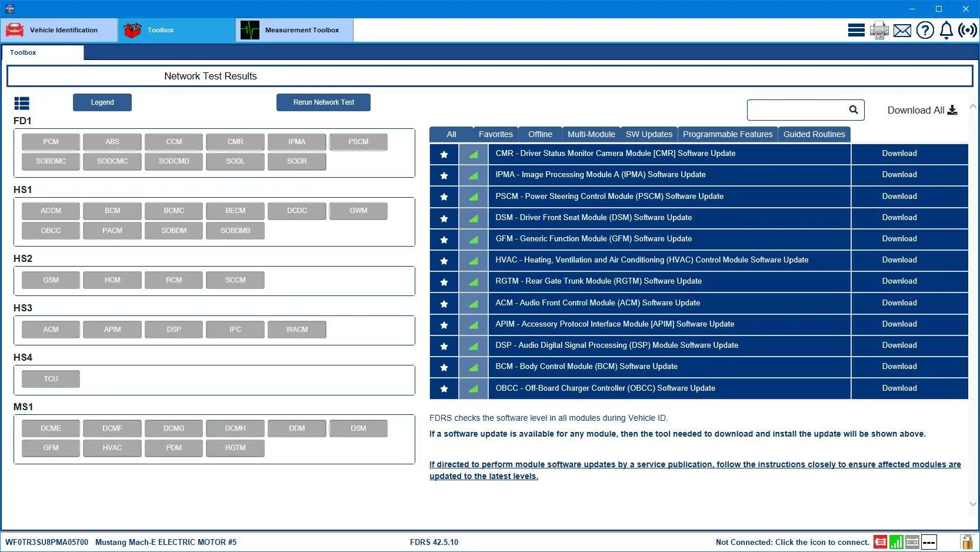Open the Programmable Features tab
The image size is (980, 552).
click(x=728, y=134)
